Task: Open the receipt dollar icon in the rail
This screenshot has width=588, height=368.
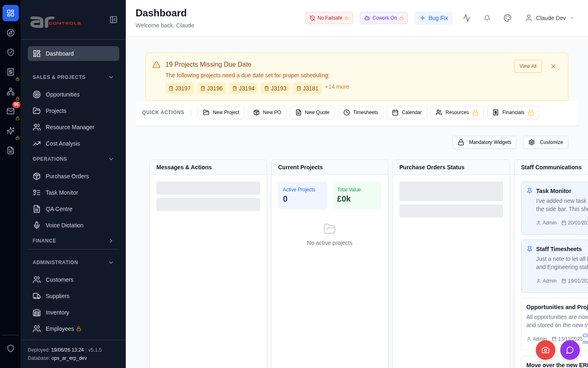Action: pyautogui.click(x=11, y=72)
